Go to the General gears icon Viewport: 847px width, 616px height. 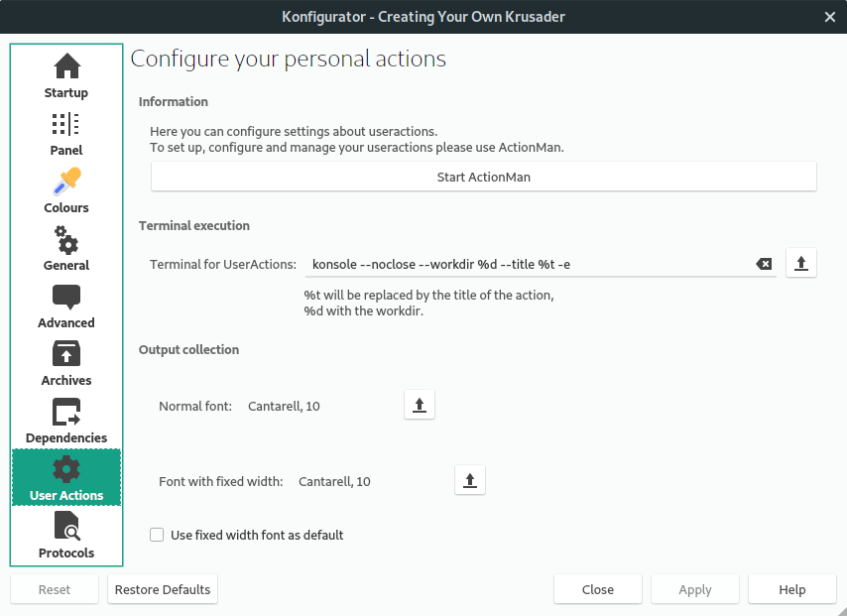[x=66, y=239]
